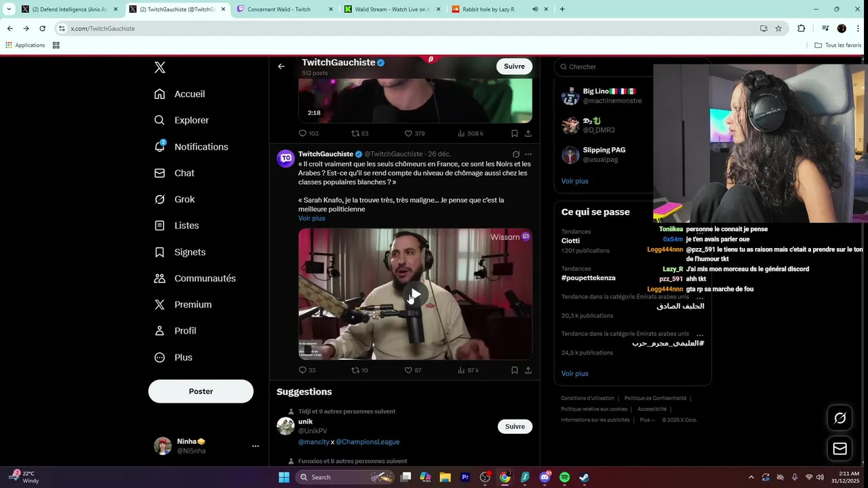Expand the footer Plus options
868x488 pixels.
click(x=647, y=420)
